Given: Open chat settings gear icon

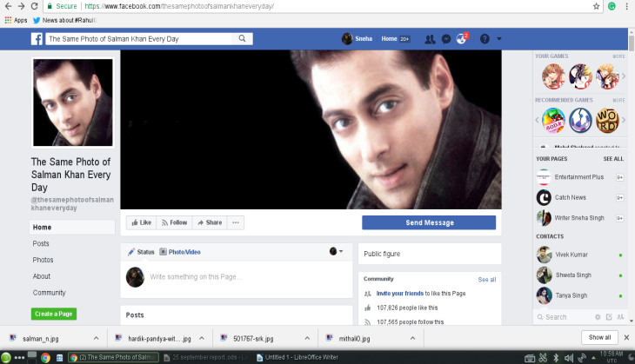Looking at the screenshot, I should coord(598,317).
